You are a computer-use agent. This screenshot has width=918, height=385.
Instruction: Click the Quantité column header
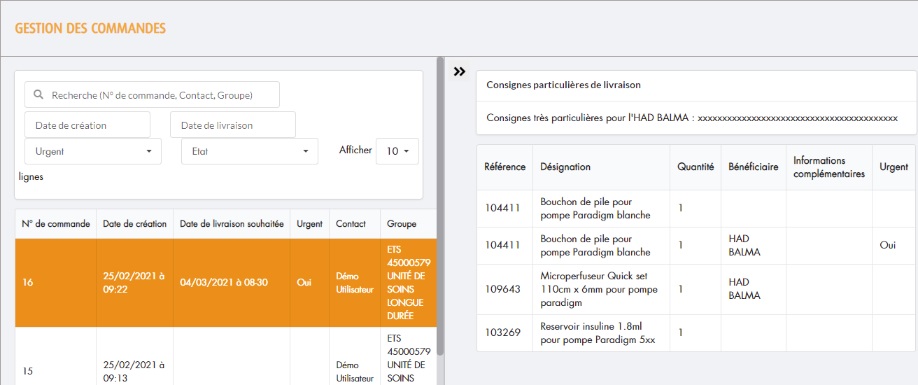tap(696, 167)
